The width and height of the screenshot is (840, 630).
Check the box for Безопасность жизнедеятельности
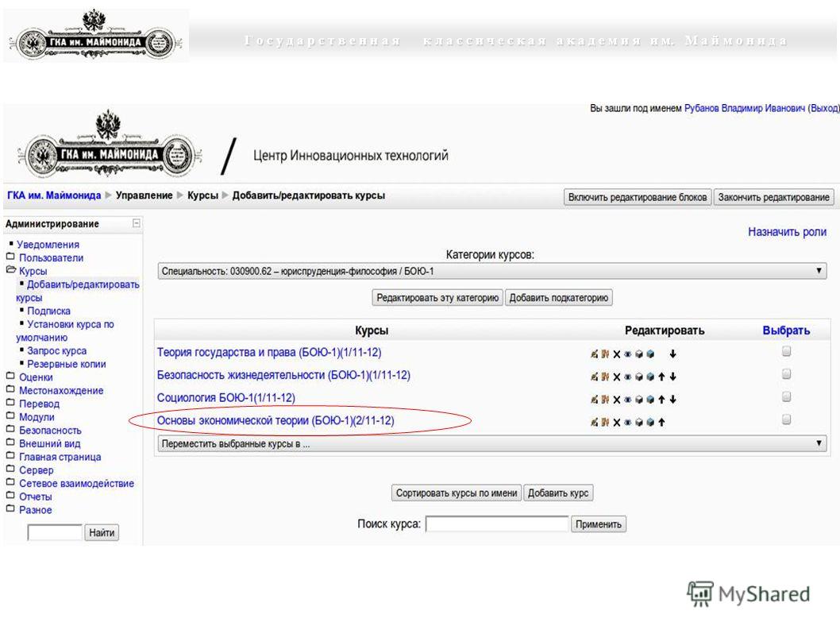[x=786, y=373]
